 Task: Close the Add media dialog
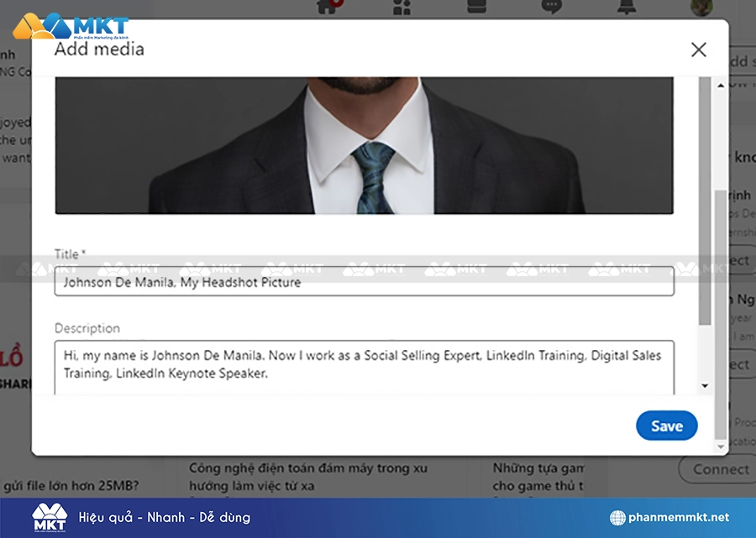(x=699, y=50)
